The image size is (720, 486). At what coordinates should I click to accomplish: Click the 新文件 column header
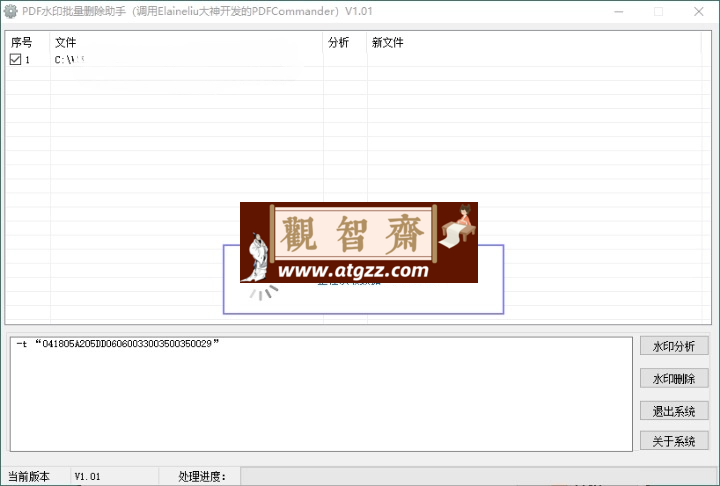(x=534, y=42)
